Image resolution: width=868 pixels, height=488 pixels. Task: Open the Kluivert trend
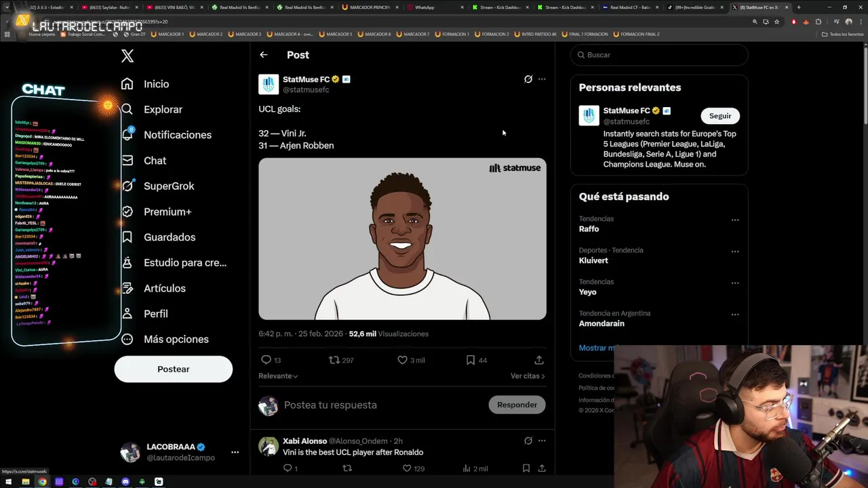(593, 260)
